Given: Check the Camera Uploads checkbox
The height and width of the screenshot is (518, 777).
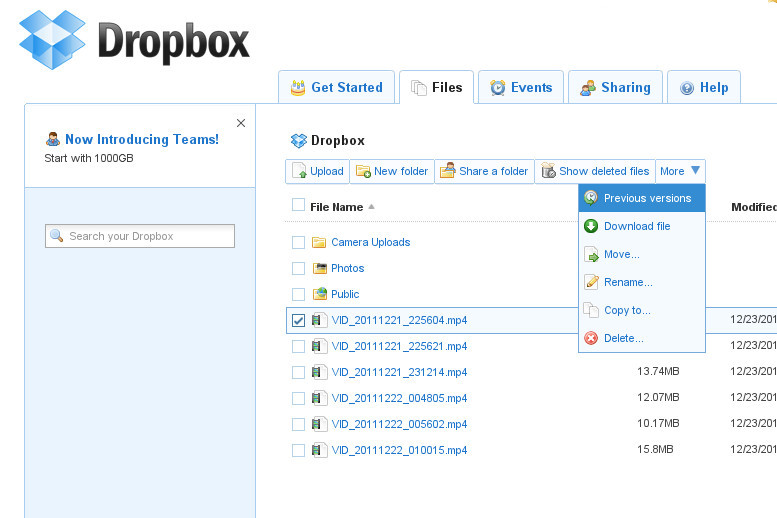Looking at the screenshot, I should [x=298, y=242].
